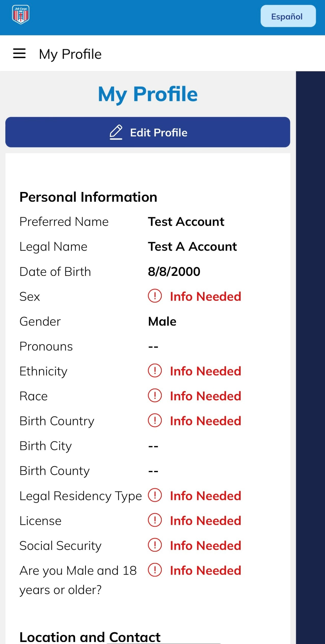Click the warning icon next to License

(x=155, y=521)
